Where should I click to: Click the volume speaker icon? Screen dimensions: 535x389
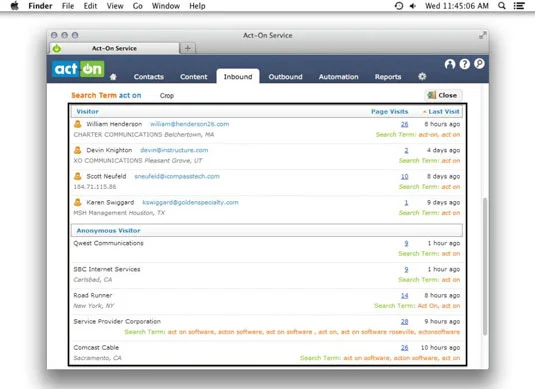pos(413,6)
